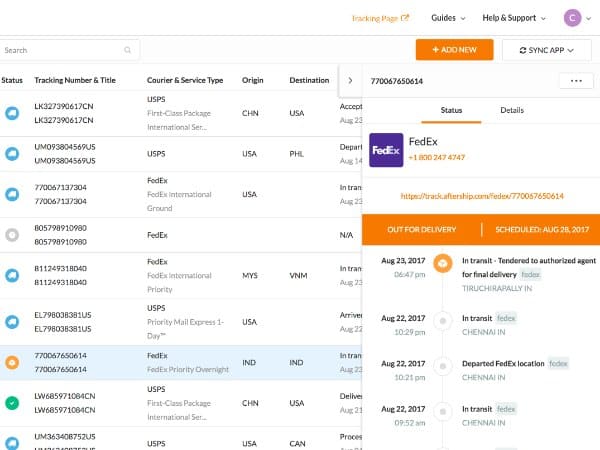
Task: Switch to the Details tab
Action: (x=512, y=110)
